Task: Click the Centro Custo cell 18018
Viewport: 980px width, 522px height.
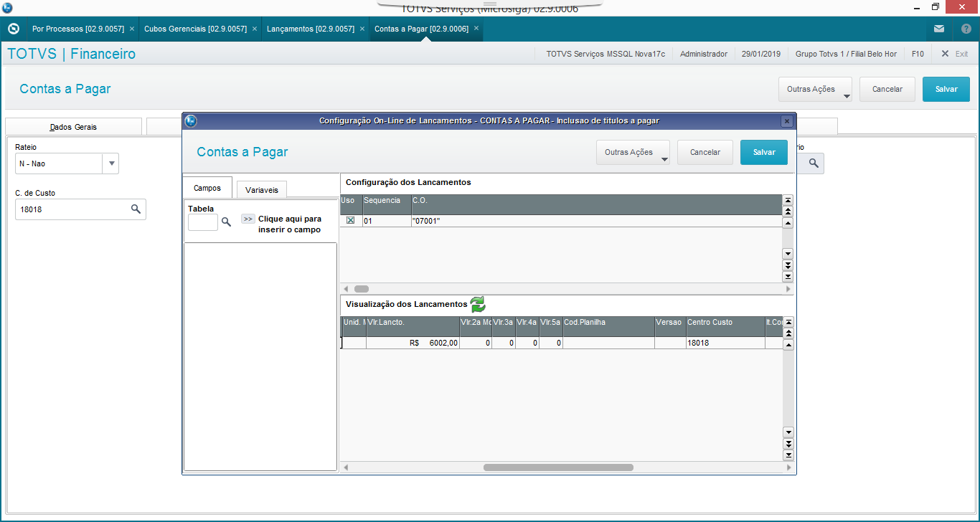Action: coord(725,343)
